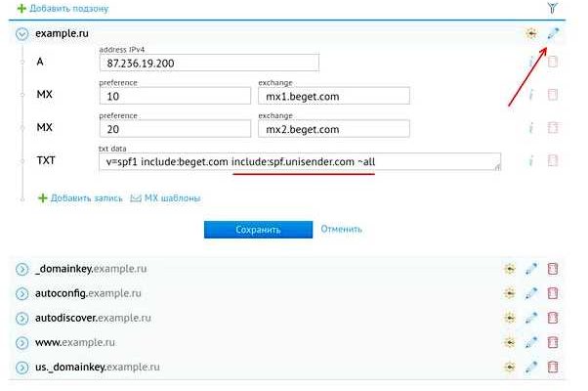Click the exchange field mx1.beget.com
Image resolution: width=588 pixels, height=391 pixels.
[x=334, y=96]
